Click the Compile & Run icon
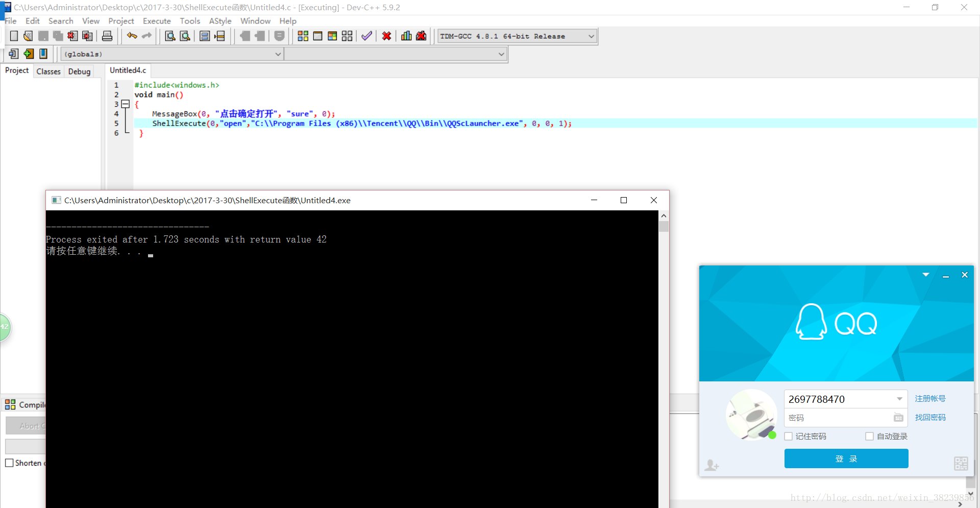The image size is (980, 508). click(x=332, y=36)
